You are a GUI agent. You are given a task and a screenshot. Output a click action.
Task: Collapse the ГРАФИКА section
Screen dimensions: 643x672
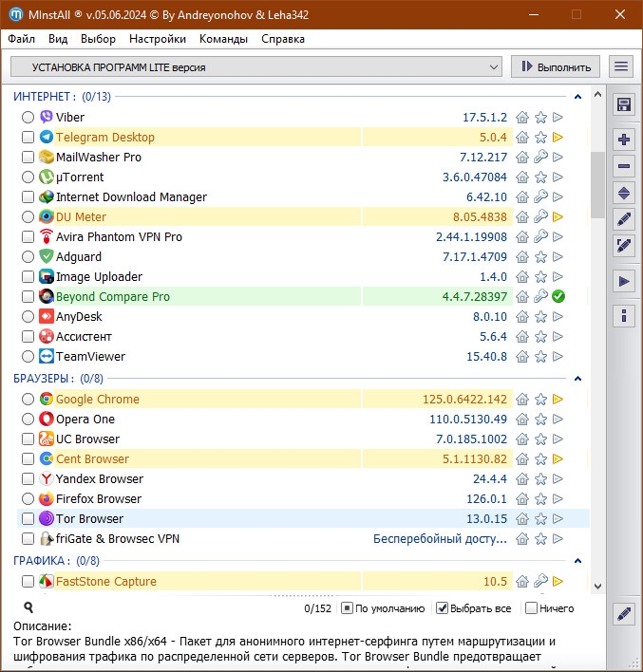point(577,561)
